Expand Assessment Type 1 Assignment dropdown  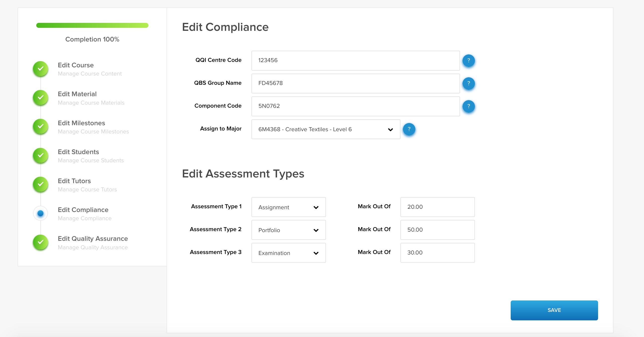[288, 207]
